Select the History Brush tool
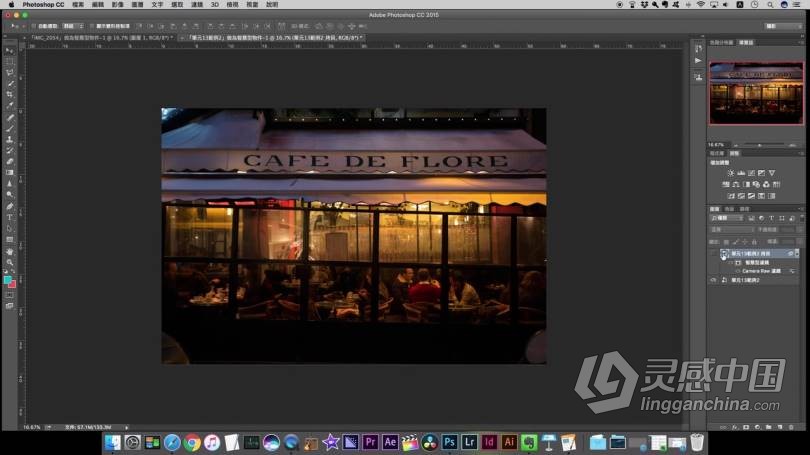The height and width of the screenshot is (455, 810). [9, 151]
